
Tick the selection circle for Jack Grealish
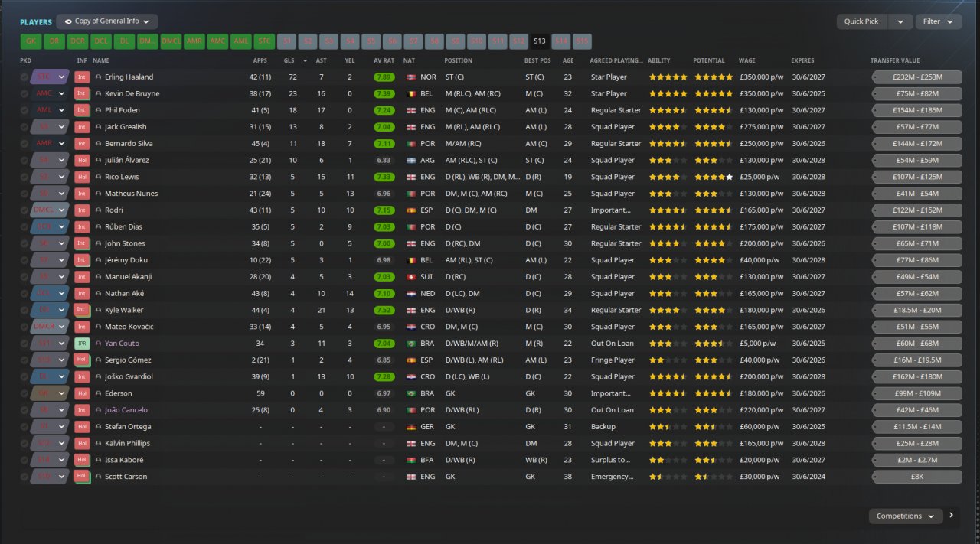click(24, 127)
